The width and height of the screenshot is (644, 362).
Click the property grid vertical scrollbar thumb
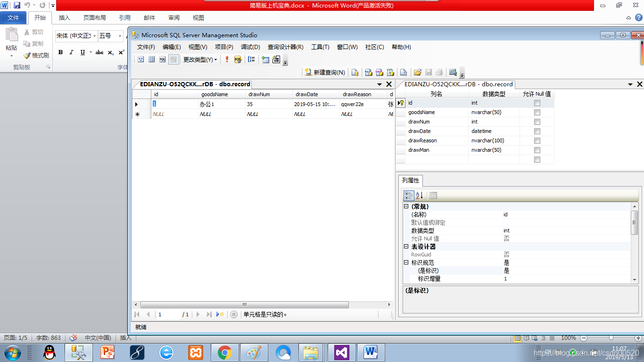pyautogui.click(x=635, y=222)
